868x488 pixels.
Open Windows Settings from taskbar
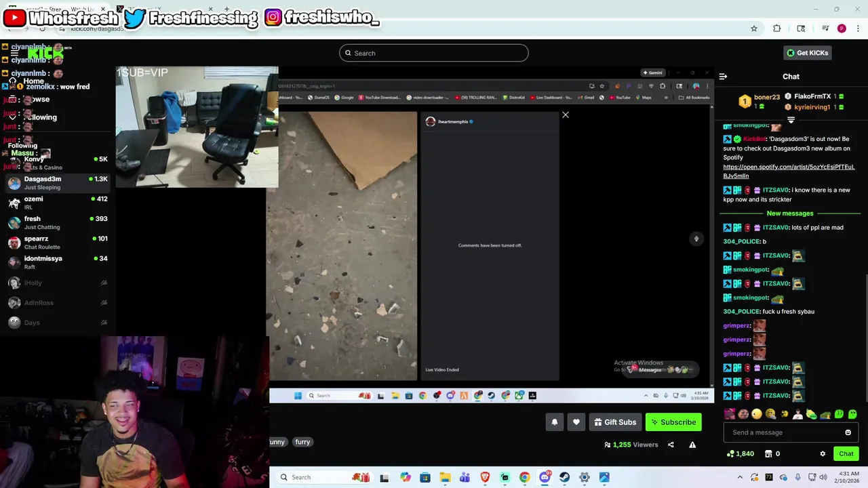(x=584, y=477)
